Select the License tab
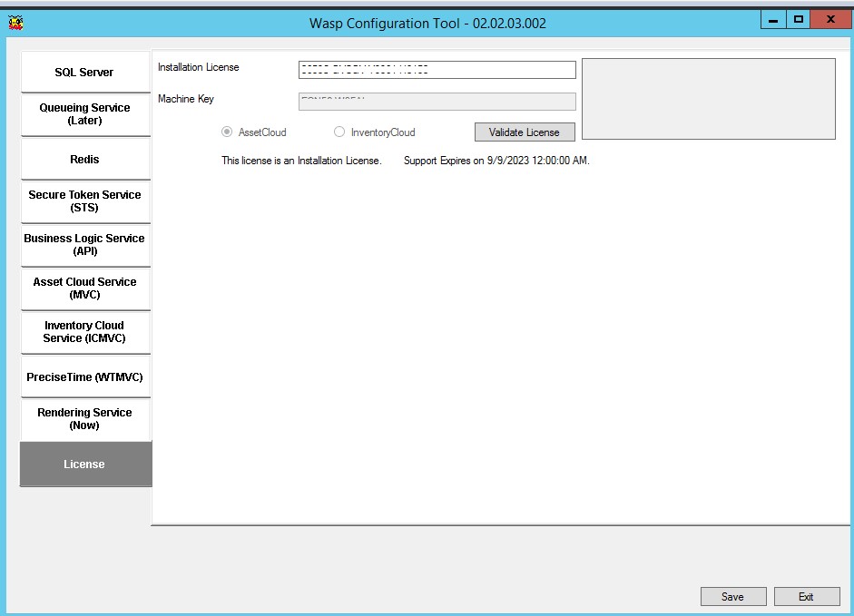The height and width of the screenshot is (616, 854). tap(84, 464)
